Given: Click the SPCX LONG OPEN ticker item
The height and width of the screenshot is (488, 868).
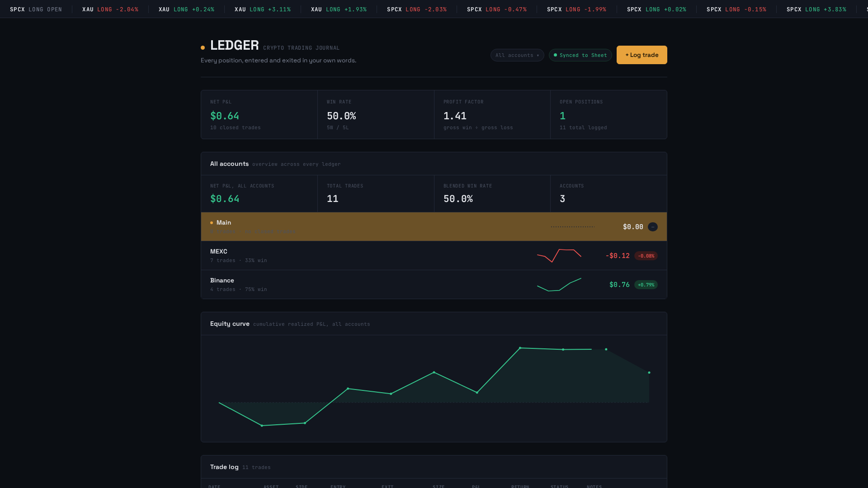Looking at the screenshot, I should [x=36, y=9].
